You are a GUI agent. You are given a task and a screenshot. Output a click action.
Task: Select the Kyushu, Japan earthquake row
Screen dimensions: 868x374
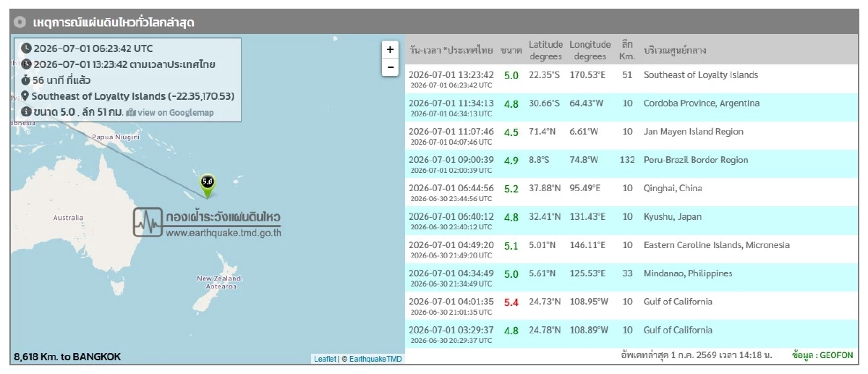tap(629, 221)
